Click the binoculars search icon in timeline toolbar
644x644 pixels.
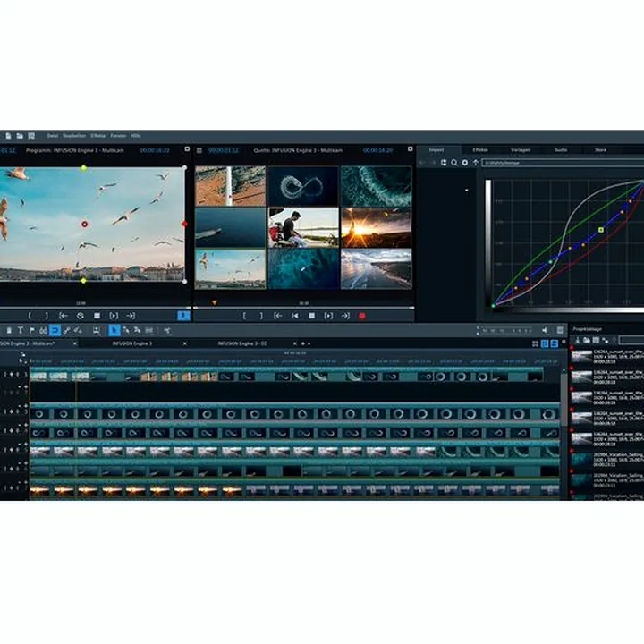point(43,330)
